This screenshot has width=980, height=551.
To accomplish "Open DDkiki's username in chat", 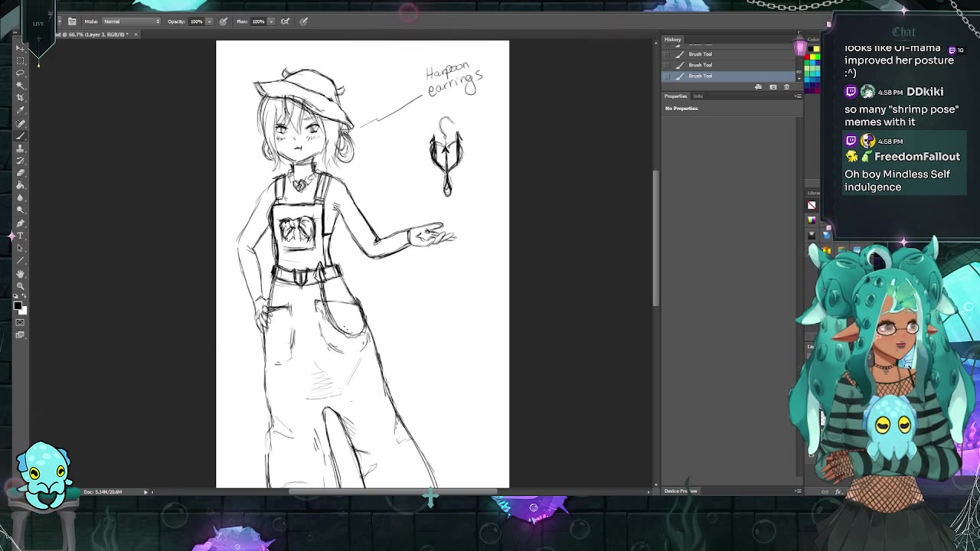I will coord(925,92).
